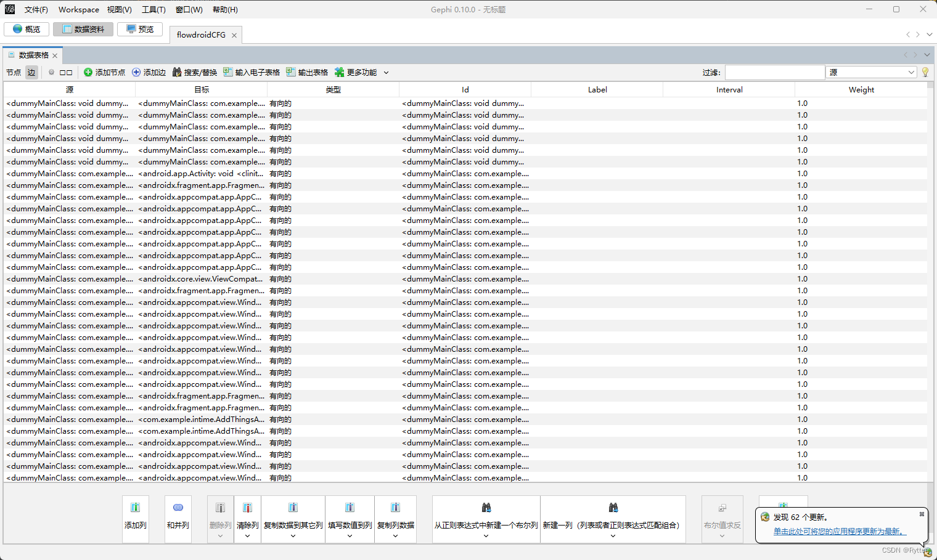937x560 pixels.
Task: Open the 清除列 clear column dropdown
Action: [x=247, y=536]
